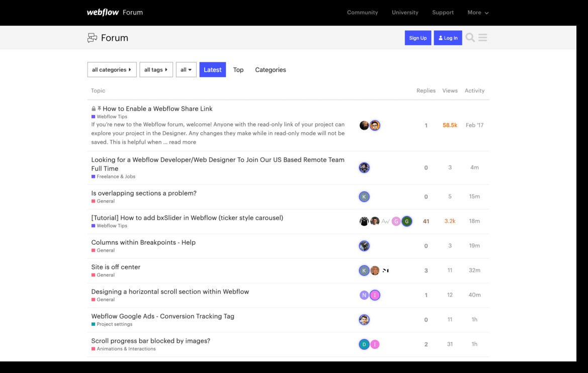Open Support in top navigation
The height and width of the screenshot is (373, 588).
pyautogui.click(x=443, y=13)
